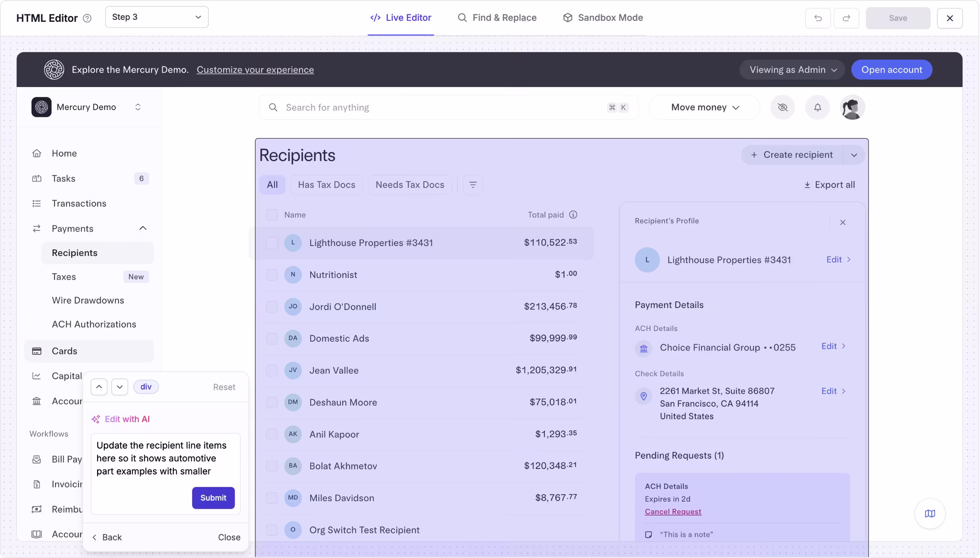Viewport: 980px width, 558px height.
Task: Check the Nutritionist row checkbox
Action: 272,275
